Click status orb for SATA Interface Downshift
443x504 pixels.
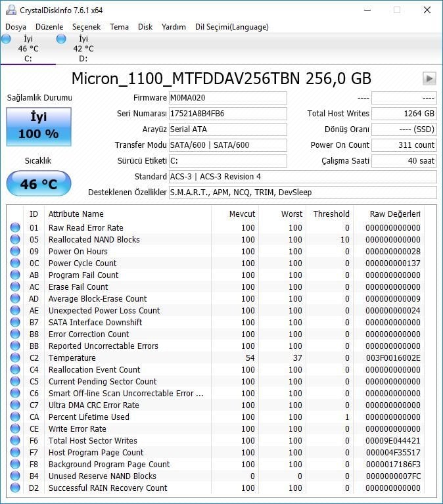pyautogui.click(x=15, y=322)
